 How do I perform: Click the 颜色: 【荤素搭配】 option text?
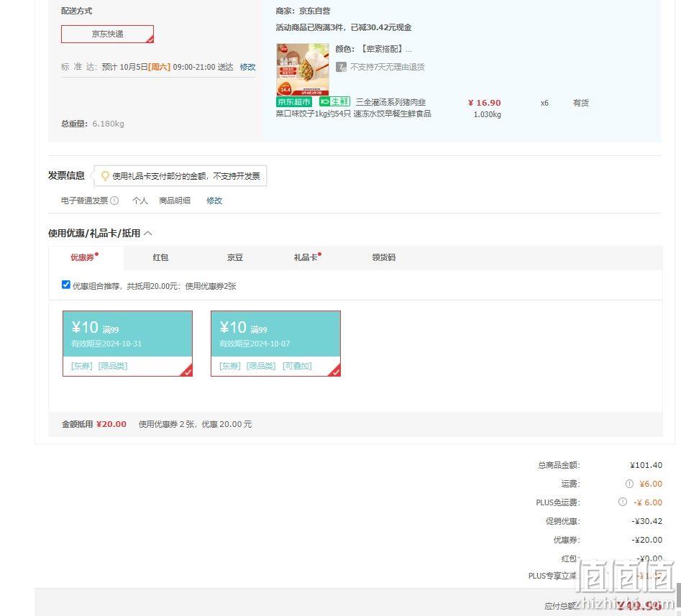tap(373, 49)
